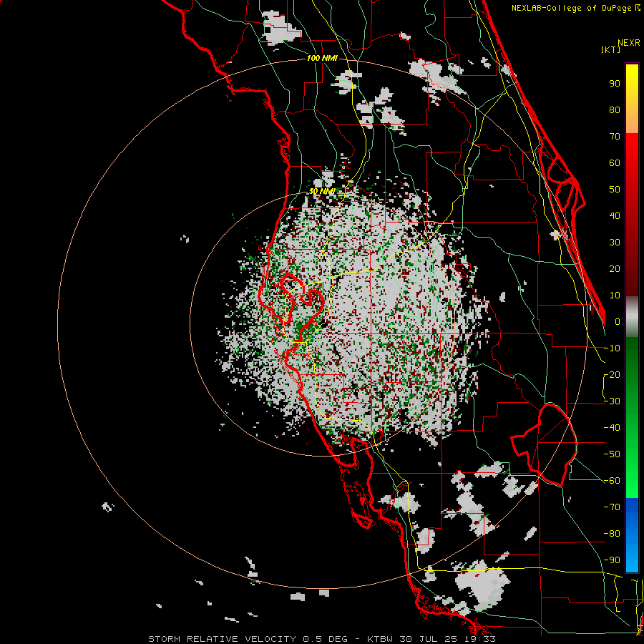Click the 40 value on the velocity scale
The height and width of the screenshot is (644, 644).
(615, 216)
